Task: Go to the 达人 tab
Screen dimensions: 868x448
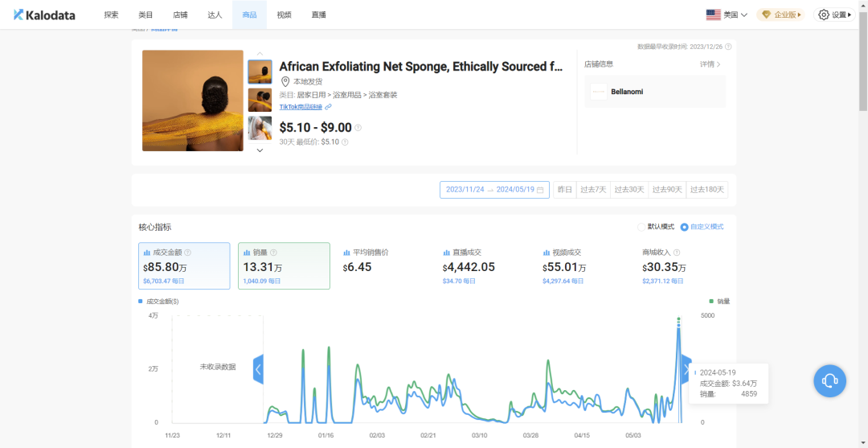Action: 215,14
